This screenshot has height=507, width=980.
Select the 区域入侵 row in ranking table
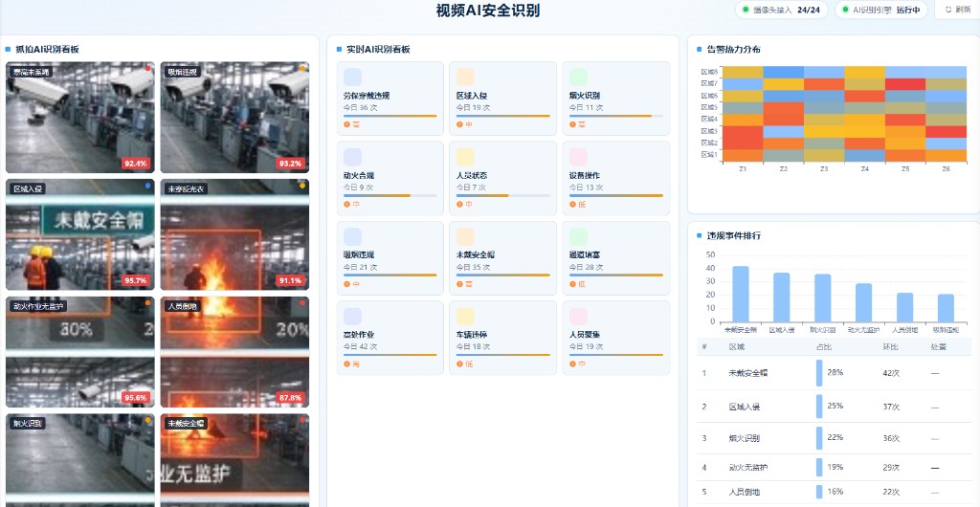[x=835, y=407]
